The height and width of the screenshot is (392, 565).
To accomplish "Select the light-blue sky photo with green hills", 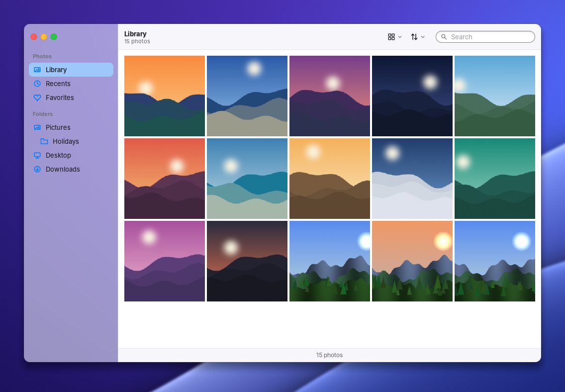I will (495, 96).
